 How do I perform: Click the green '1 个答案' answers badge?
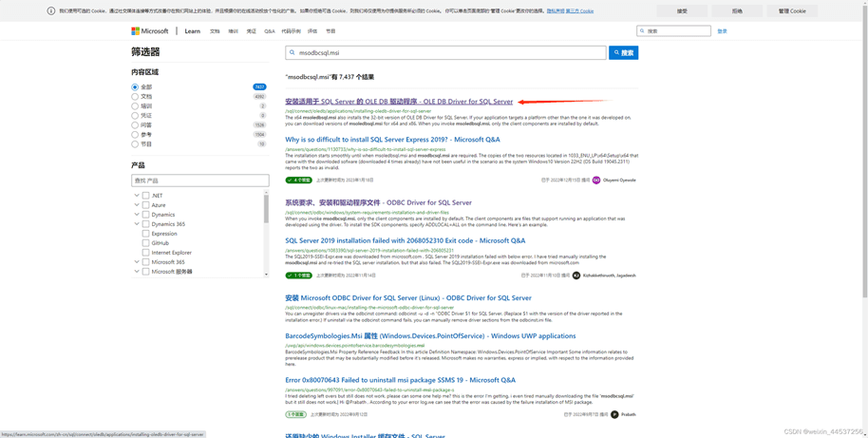click(298, 276)
